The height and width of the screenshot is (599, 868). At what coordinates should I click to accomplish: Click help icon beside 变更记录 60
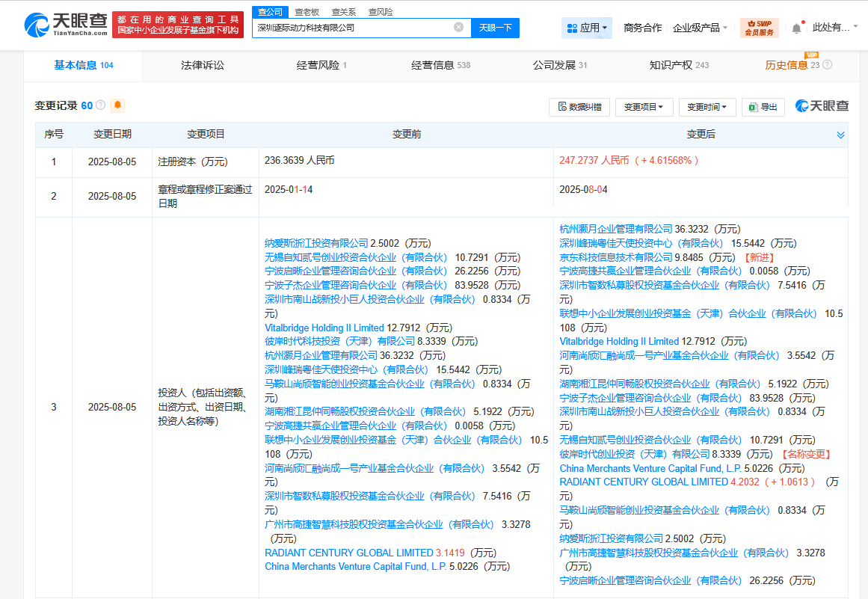[x=101, y=105]
